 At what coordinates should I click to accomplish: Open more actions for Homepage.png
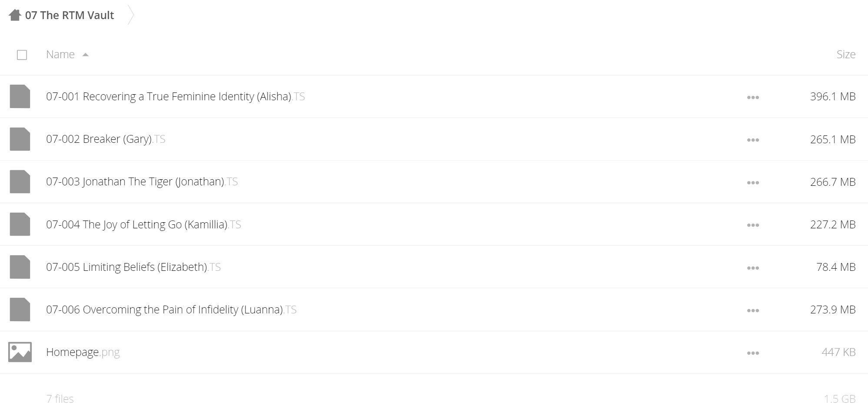[x=753, y=353]
